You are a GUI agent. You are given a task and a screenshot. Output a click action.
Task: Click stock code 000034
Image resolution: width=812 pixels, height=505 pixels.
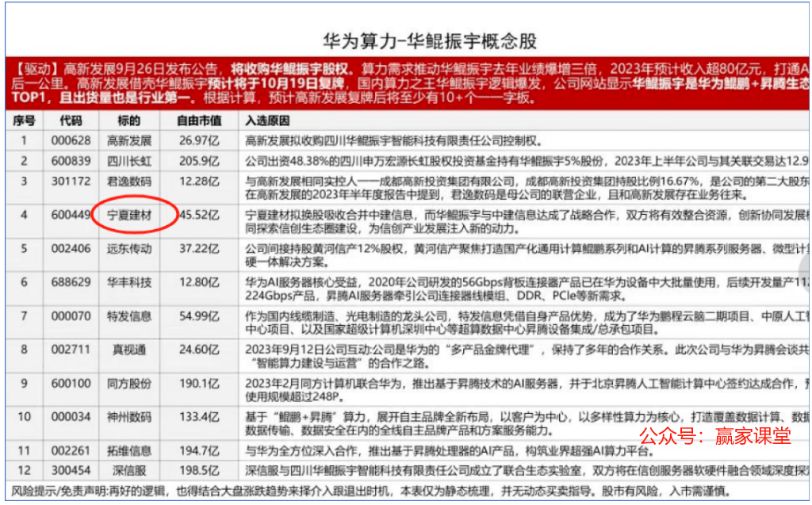(x=71, y=417)
